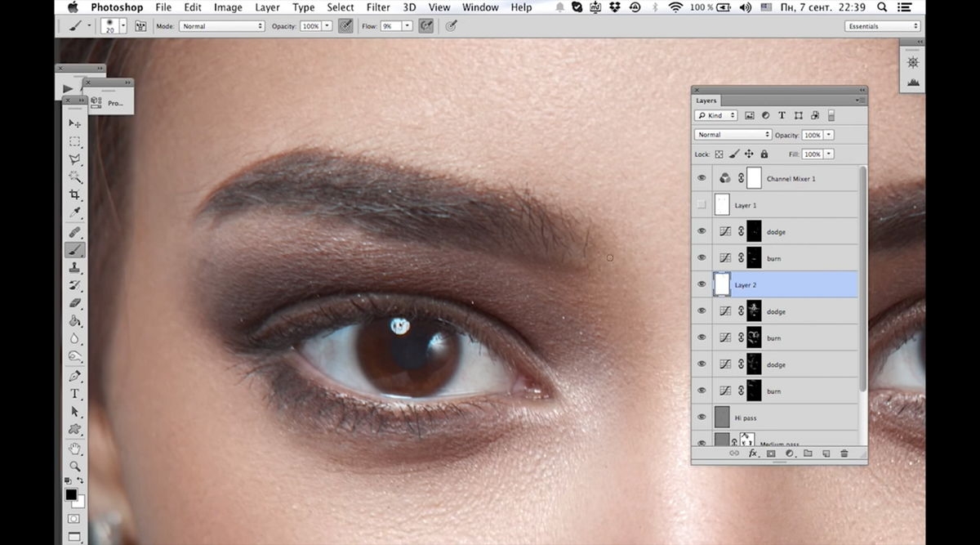980x545 pixels.
Task: Select the Healing Brush tool
Action: [74, 233]
